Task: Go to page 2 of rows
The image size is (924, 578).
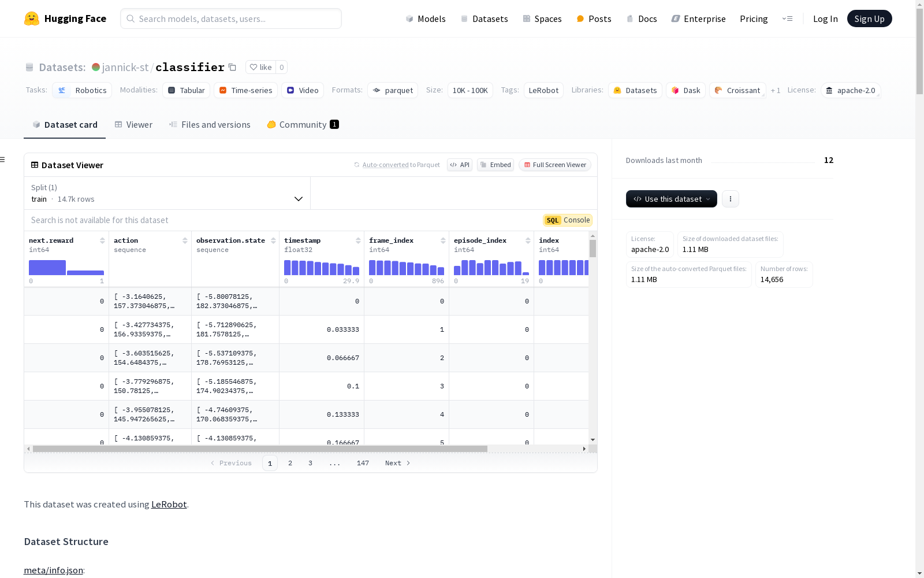Action: coord(290,463)
